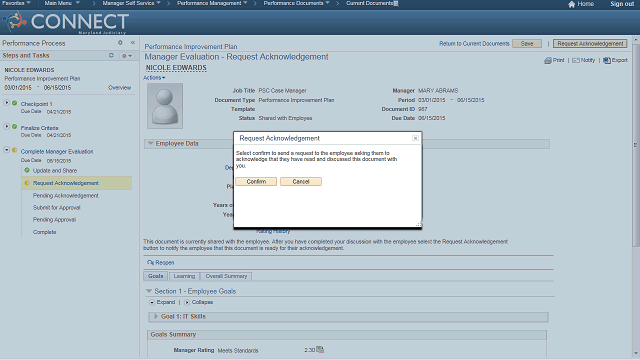This screenshot has width=640, height=360.
Task: Click the Reopen icon
Action: click(x=150, y=262)
